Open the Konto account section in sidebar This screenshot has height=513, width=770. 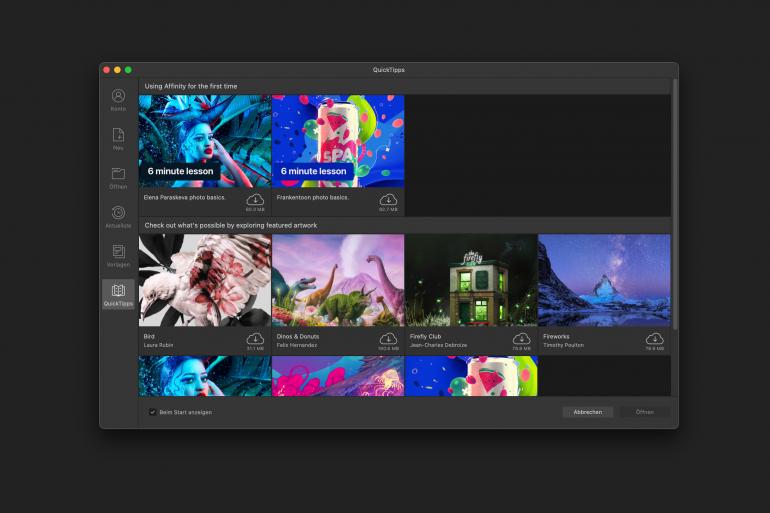pyautogui.click(x=118, y=100)
